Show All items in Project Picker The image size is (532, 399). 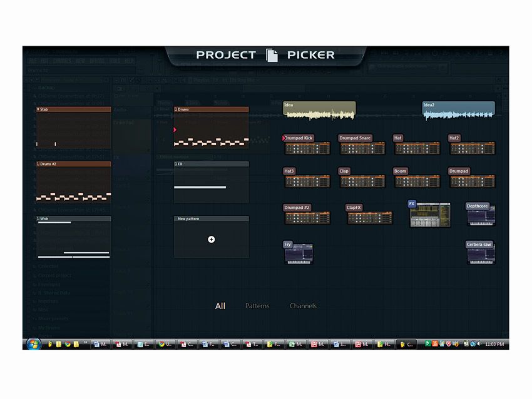pyautogui.click(x=220, y=306)
